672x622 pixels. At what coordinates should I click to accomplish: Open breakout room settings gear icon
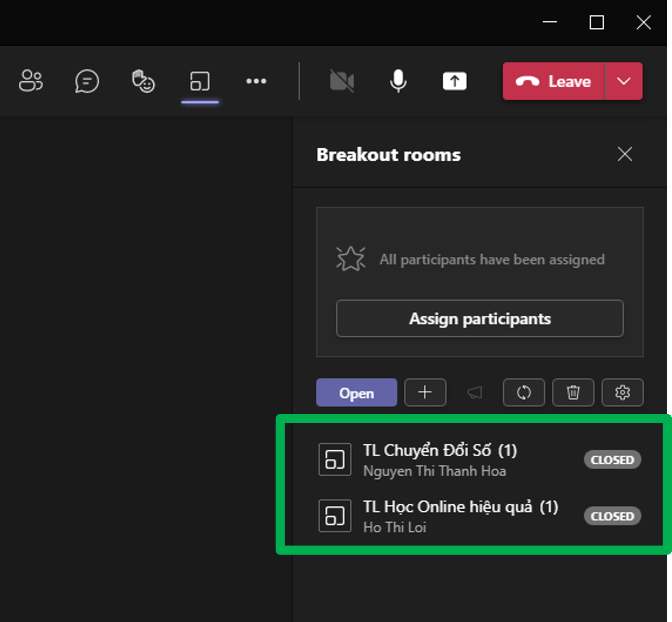point(622,392)
